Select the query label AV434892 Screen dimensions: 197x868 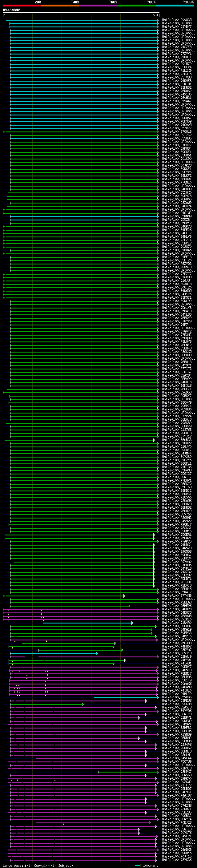[11, 10]
